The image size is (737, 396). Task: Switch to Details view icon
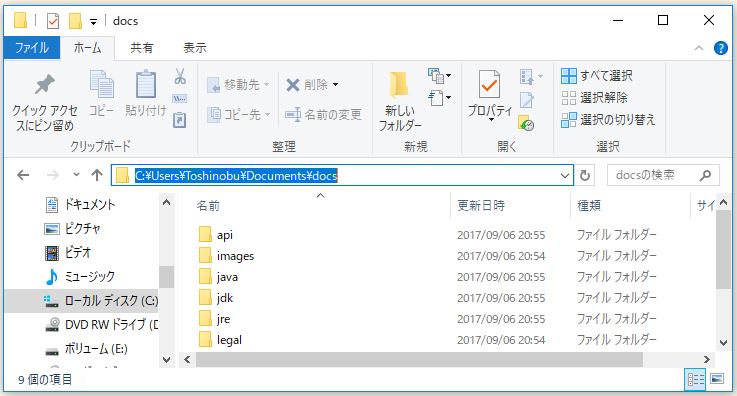tap(696, 379)
